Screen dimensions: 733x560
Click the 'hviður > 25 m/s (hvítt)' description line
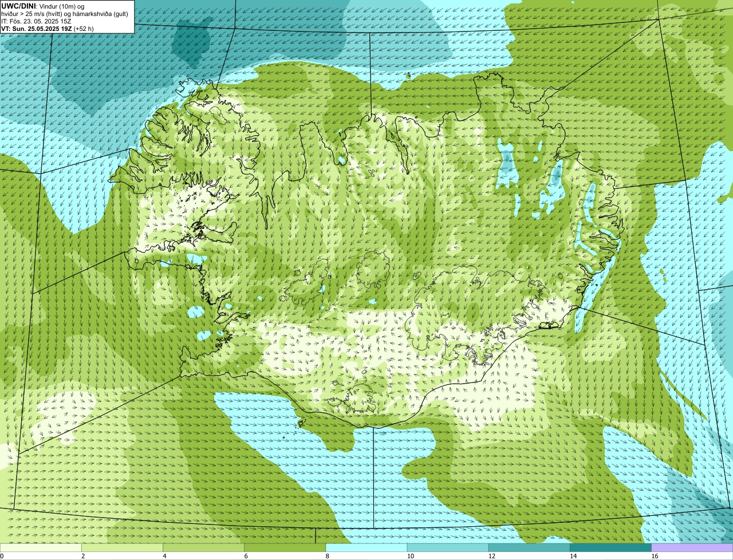[x=64, y=14]
